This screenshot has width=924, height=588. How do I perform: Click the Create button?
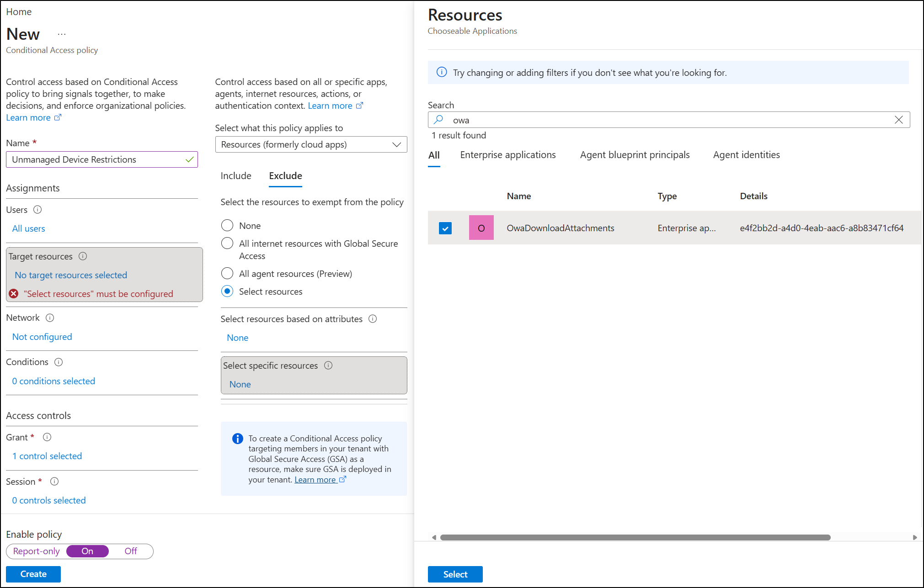[33, 574]
